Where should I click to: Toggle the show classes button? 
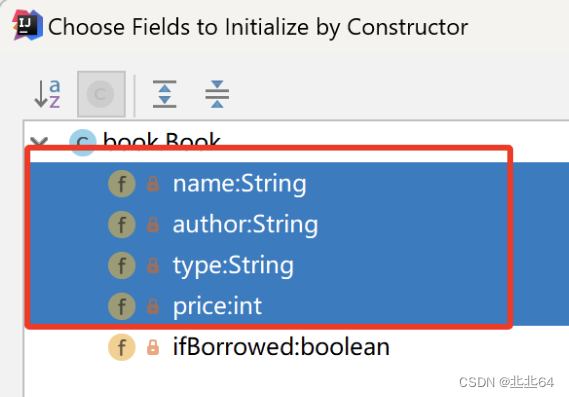(x=101, y=94)
